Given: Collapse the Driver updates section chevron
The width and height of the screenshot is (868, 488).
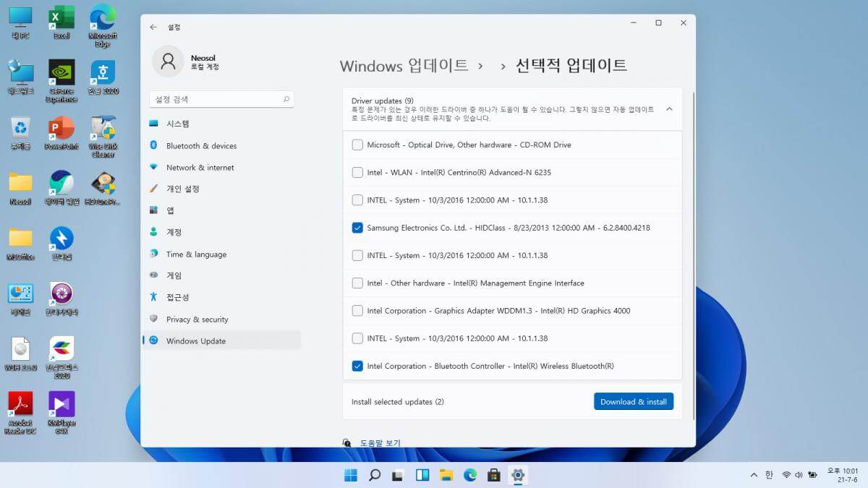Looking at the screenshot, I should tap(669, 109).
